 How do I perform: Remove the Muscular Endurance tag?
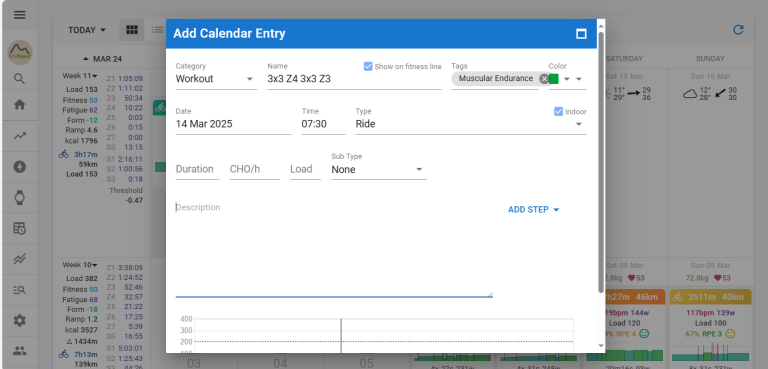click(x=544, y=79)
